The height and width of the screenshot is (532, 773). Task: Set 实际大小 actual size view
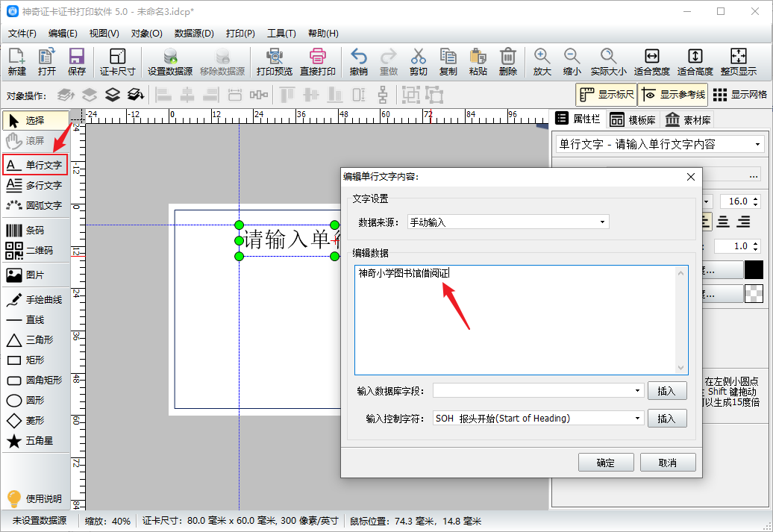[x=608, y=62]
